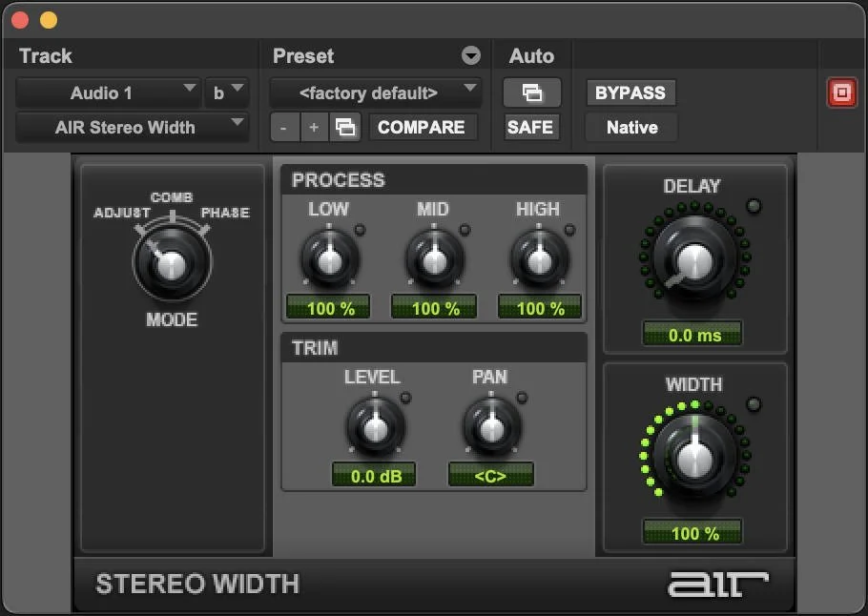
Task: Open the AIR Stereo Width plug-in selector
Action: 132,127
